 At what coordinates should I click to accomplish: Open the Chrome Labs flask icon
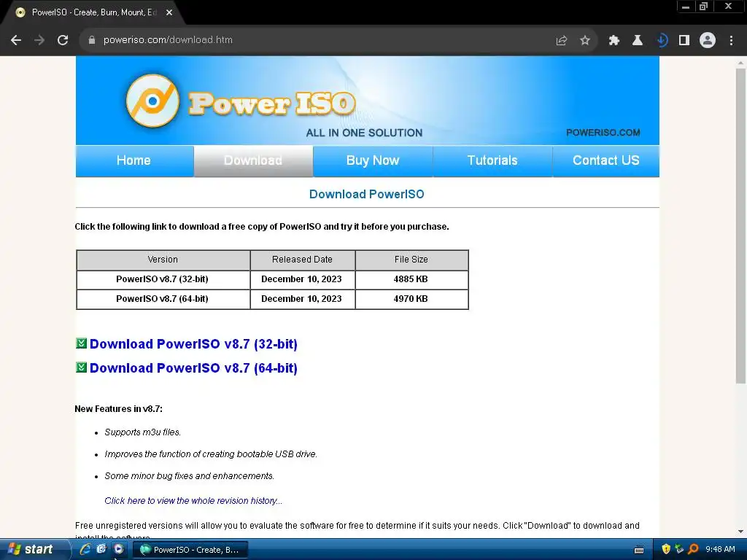click(x=638, y=41)
